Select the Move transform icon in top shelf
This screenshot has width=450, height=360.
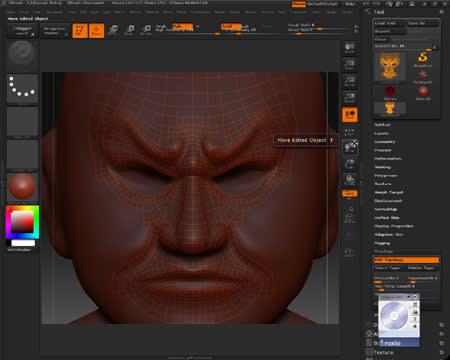(114, 30)
